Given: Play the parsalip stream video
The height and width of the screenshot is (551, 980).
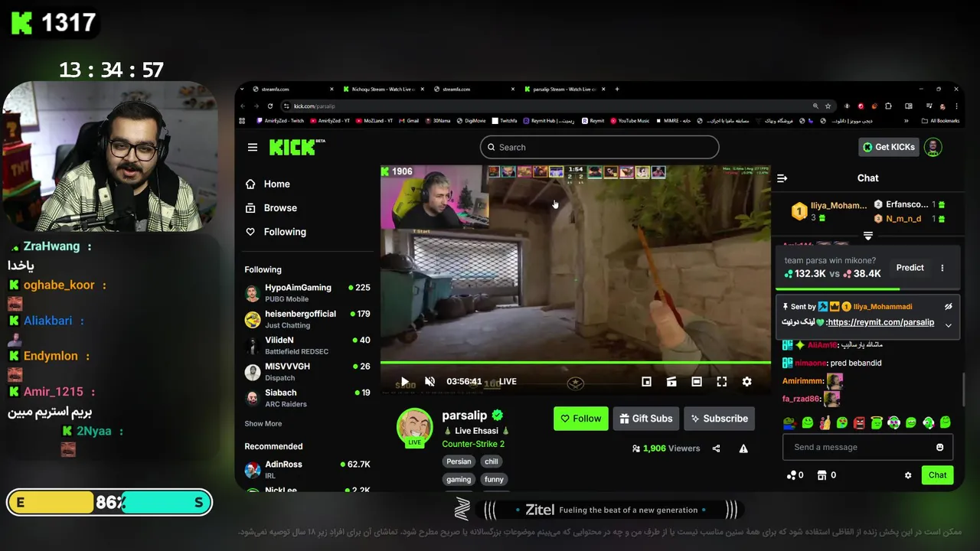Looking at the screenshot, I should [x=405, y=381].
